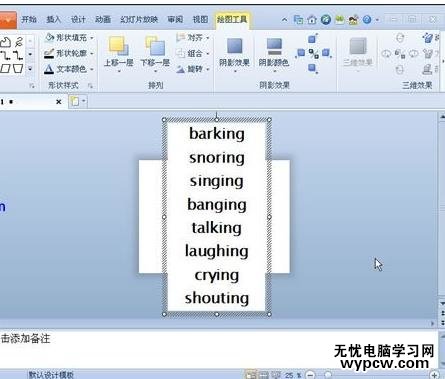The image size is (445, 379).
Task: Select the 绘图工具 tab
Action: coord(232,20)
